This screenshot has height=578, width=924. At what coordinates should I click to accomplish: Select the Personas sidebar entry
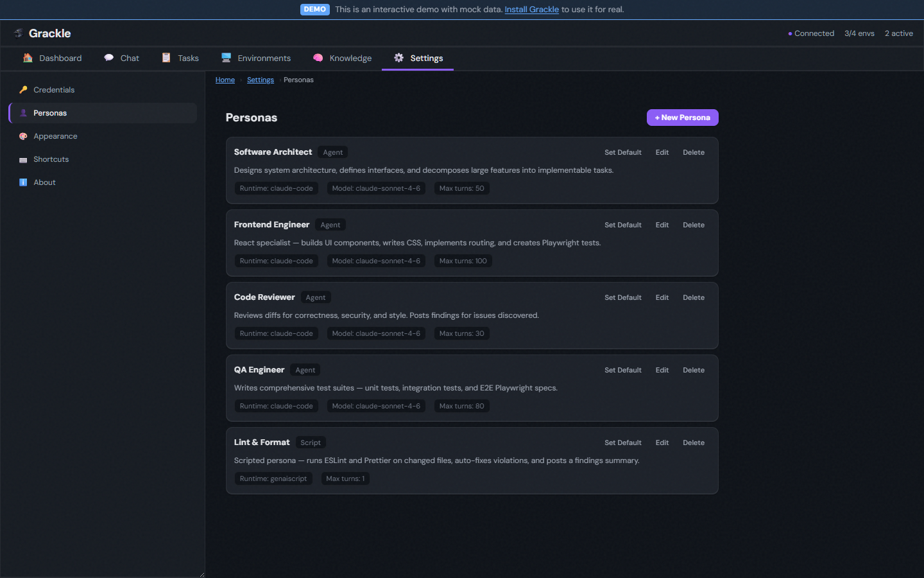pyautogui.click(x=49, y=112)
